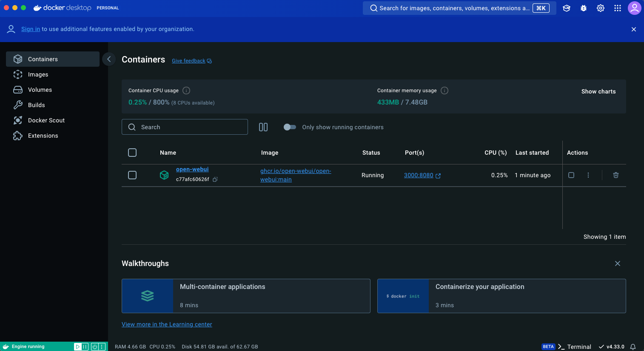Viewport: 644px width, 351px height.
Task: Sort containers by Status column header
Action: point(371,153)
